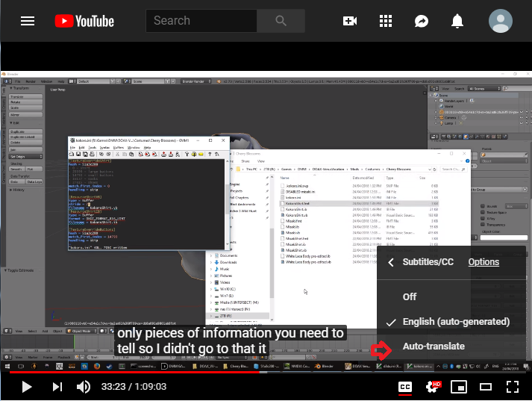Choose the Auto-translate option

(x=451, y=346)
